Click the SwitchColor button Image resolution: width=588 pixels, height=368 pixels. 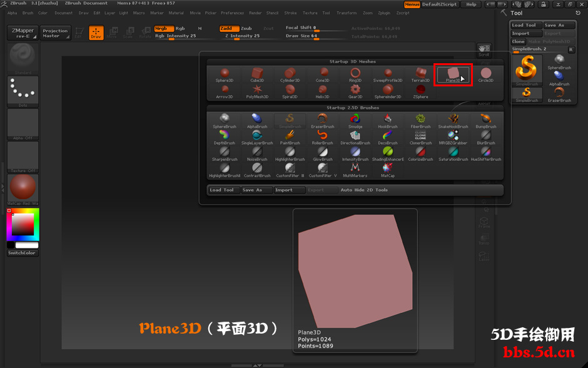point(23,253)
